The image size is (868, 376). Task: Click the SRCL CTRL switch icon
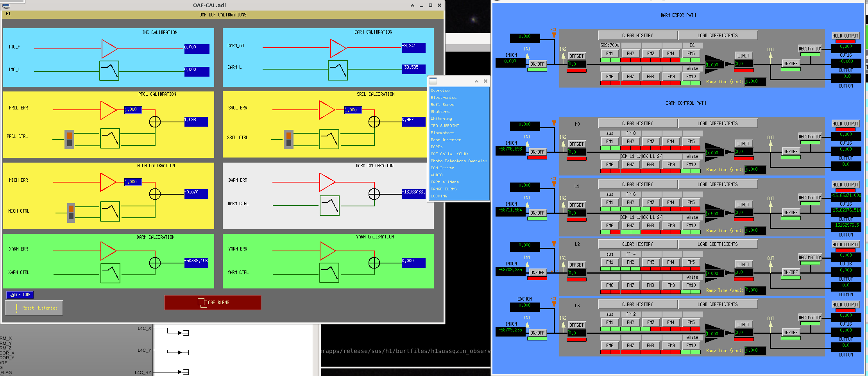(x=289, y=140)
